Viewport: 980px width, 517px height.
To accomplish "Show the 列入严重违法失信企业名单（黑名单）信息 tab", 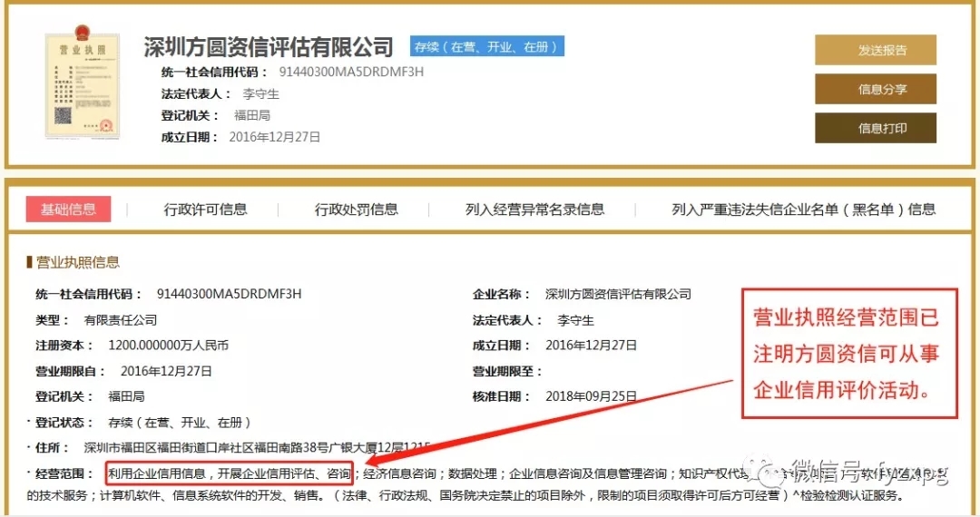I will coord(803,210).
